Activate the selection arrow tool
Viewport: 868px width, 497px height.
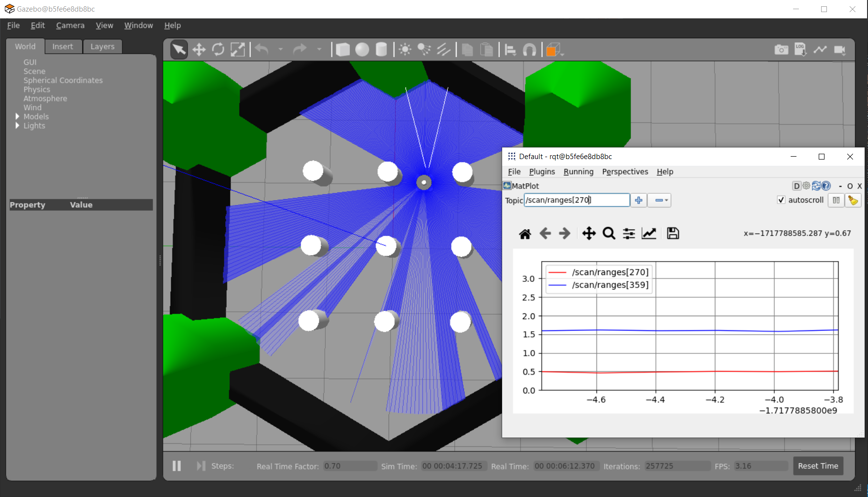(x=179, y=49)
